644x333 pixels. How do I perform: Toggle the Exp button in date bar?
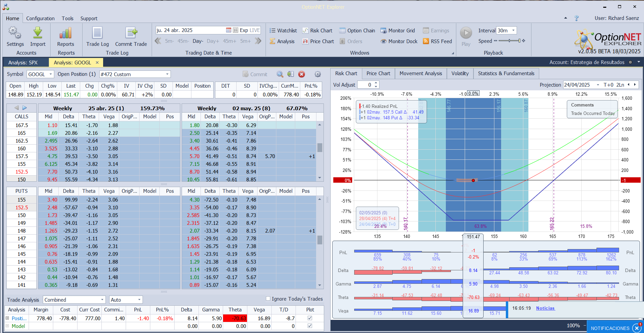[x=244, y=30]
